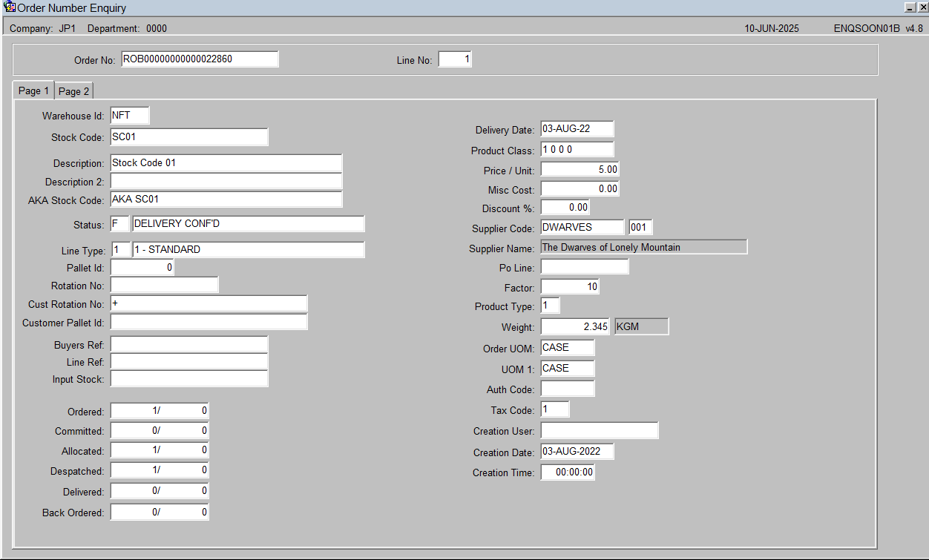Screen dimensions: 929x560
Task: Click the Ordered quantity field
Action: 160,411
